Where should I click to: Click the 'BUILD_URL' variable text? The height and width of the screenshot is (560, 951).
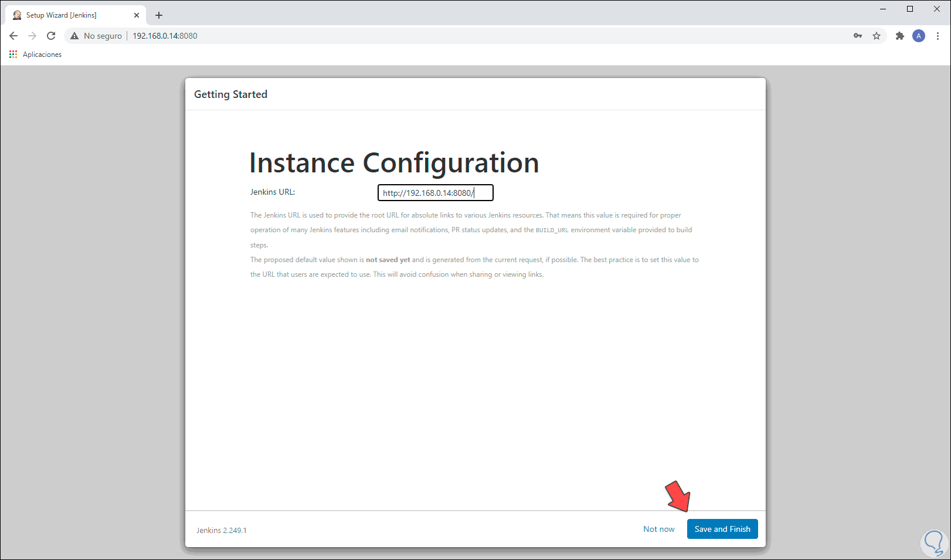coord(552,230)
